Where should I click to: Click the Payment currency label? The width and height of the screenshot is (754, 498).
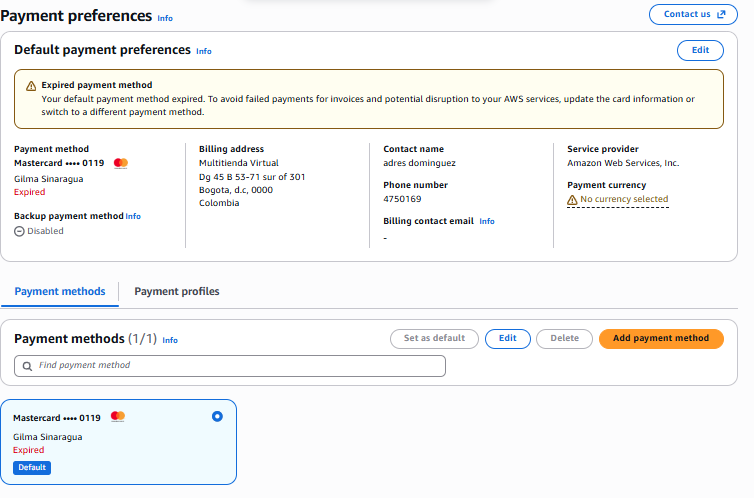(606, 185)
